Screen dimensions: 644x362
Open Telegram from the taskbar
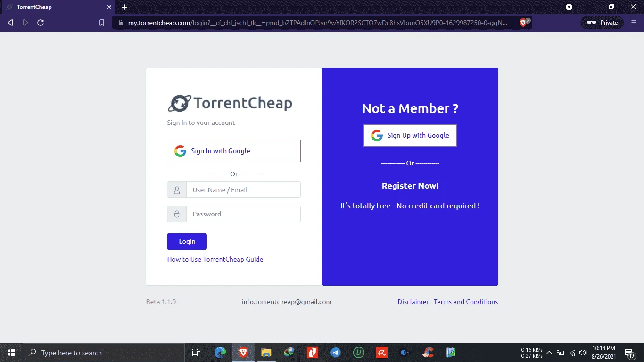click(336, 353)
